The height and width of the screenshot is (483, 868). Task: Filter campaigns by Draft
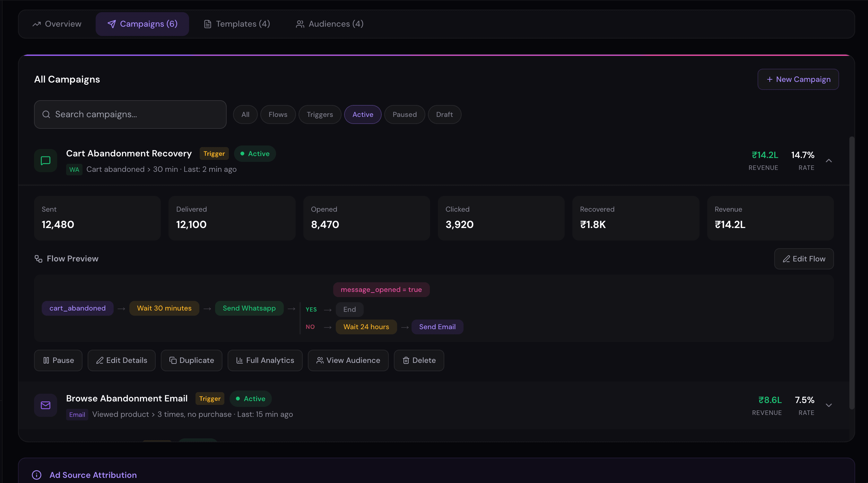[444, 115]
